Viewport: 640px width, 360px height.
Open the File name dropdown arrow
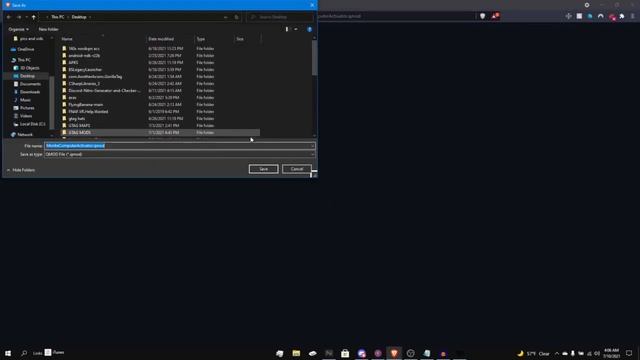coord(312,146)
